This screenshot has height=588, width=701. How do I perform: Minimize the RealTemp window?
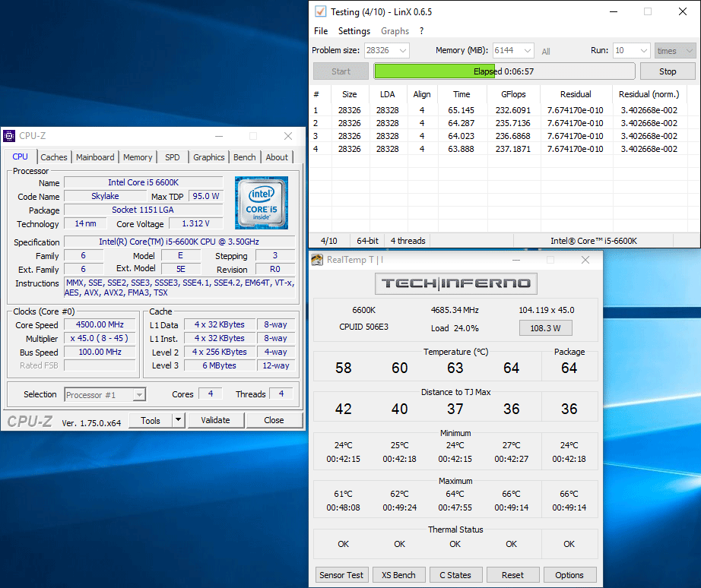coord(516,260)
